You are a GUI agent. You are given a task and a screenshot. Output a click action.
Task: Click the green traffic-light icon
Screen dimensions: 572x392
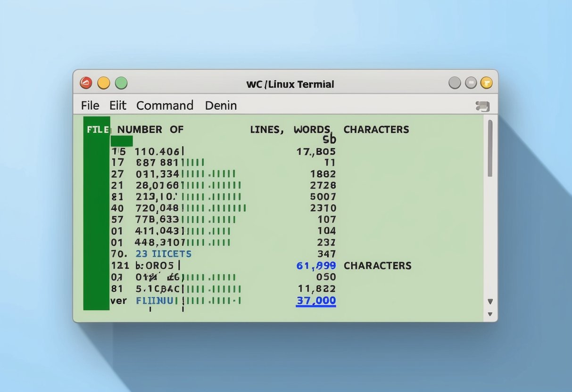coord(121,82)
